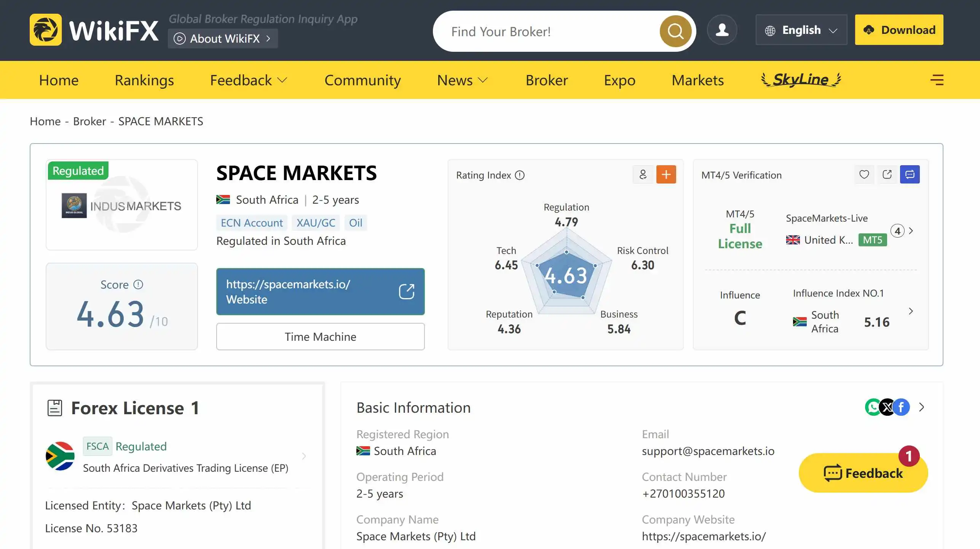Click the Score info icon
Viewport: 980px width, 549px height.
pos(138,284)
